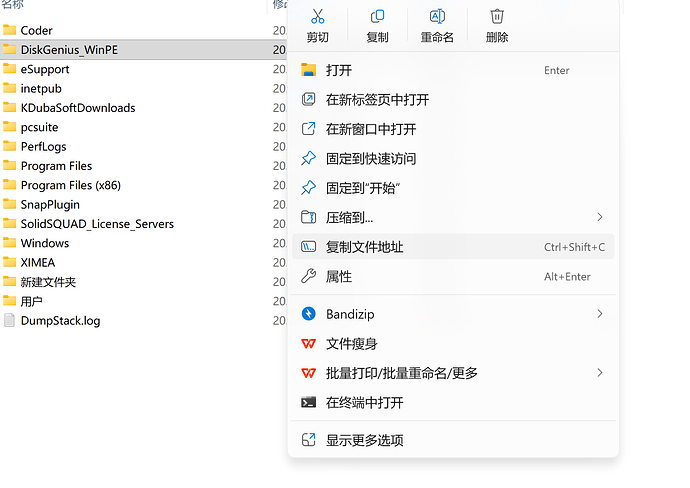
Task: Click the Rename (重命名) icon
Action: [437, 17]
